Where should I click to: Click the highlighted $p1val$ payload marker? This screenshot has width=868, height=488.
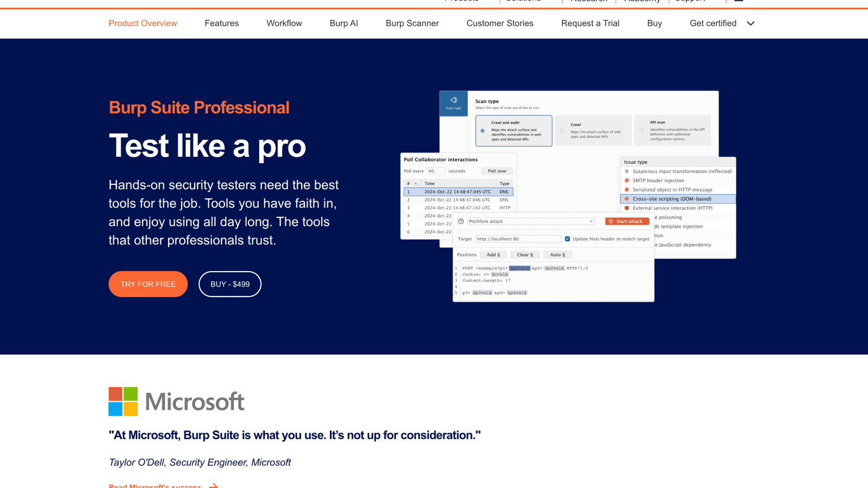pos(519,268)
